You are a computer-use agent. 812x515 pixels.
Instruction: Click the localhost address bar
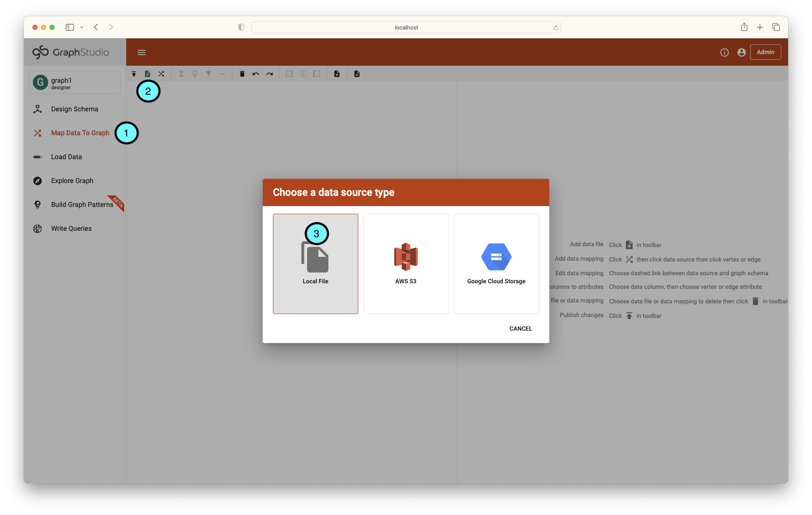[406, 27]
